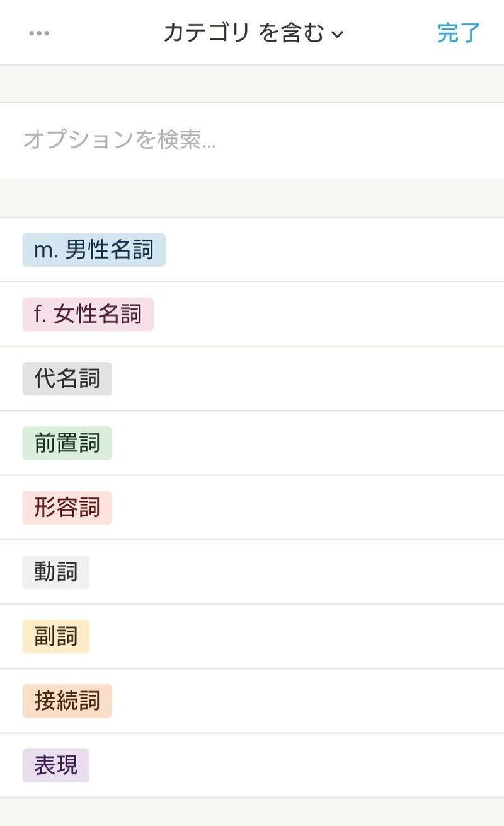Viewport: 504px width, 826px height.
Task: Focus the オプションを検索 search field
Action: 252,141
